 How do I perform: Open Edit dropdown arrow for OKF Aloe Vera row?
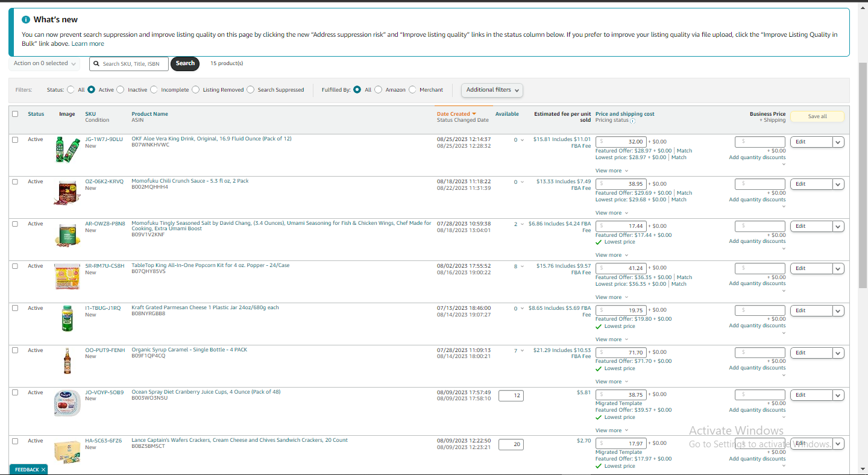(x=838, y=142)
